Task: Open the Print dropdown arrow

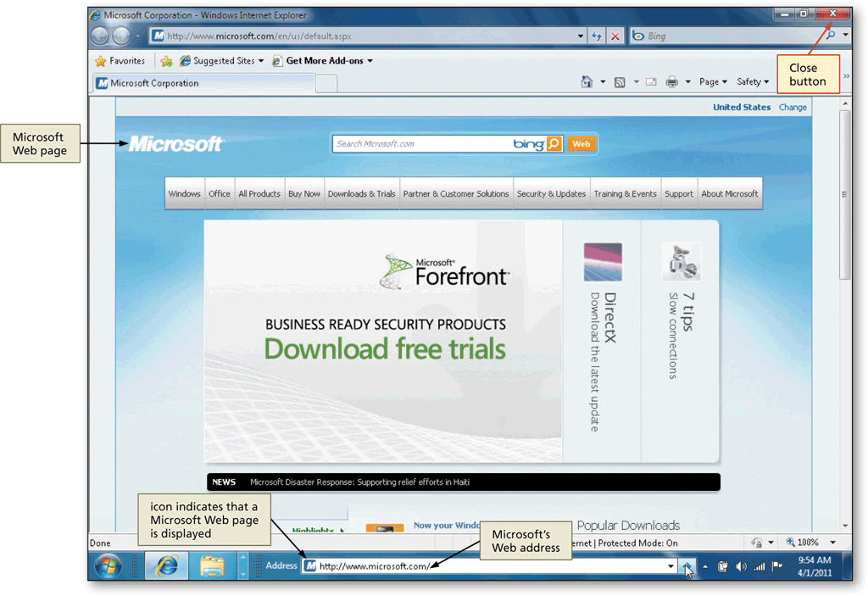Action: pyautogui.click(x=688, y=82)
